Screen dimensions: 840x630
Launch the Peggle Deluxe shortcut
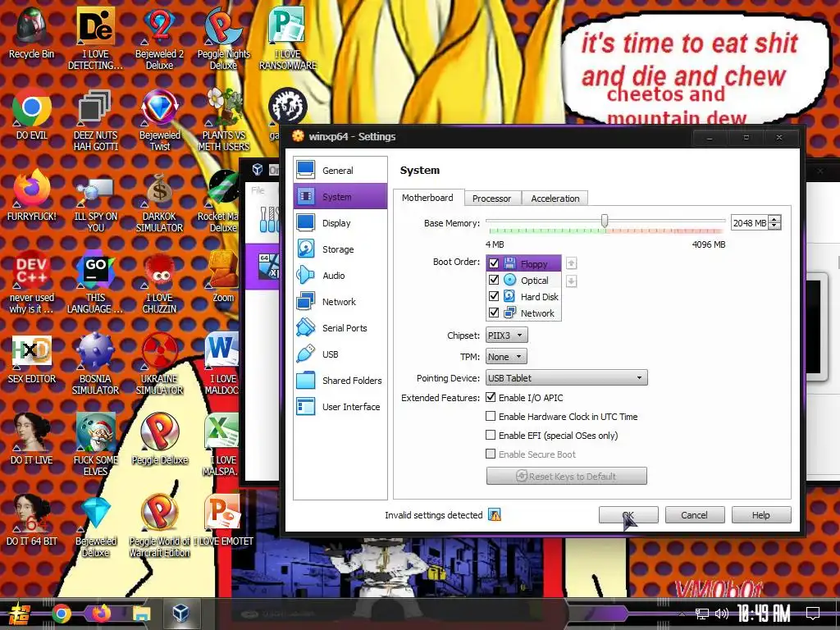point(159,440)
